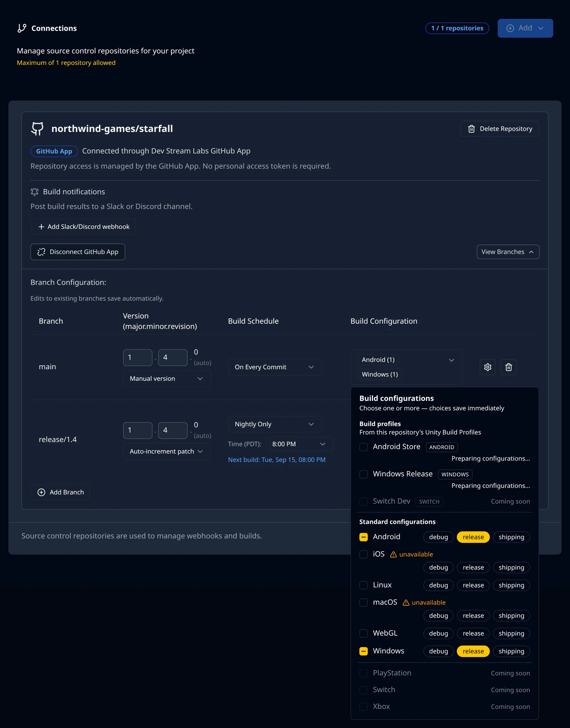Open settings gear for main branch
The width and height of the screenshot is (570, 728).
pos(488,367)
